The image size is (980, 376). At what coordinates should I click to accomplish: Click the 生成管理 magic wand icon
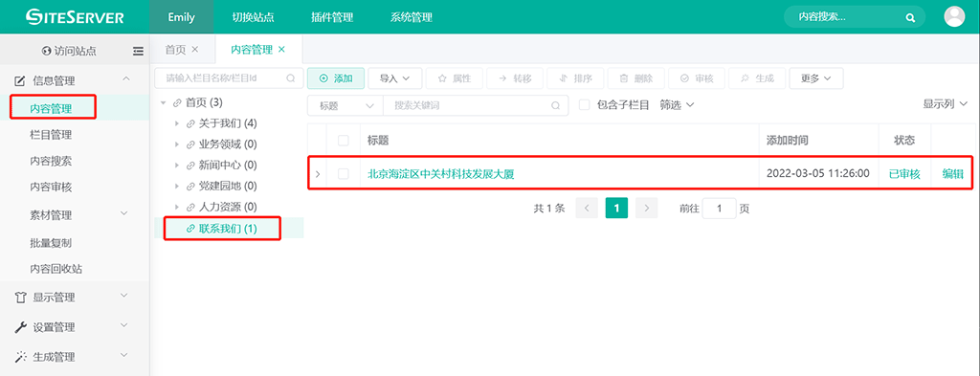click(20, 357)
